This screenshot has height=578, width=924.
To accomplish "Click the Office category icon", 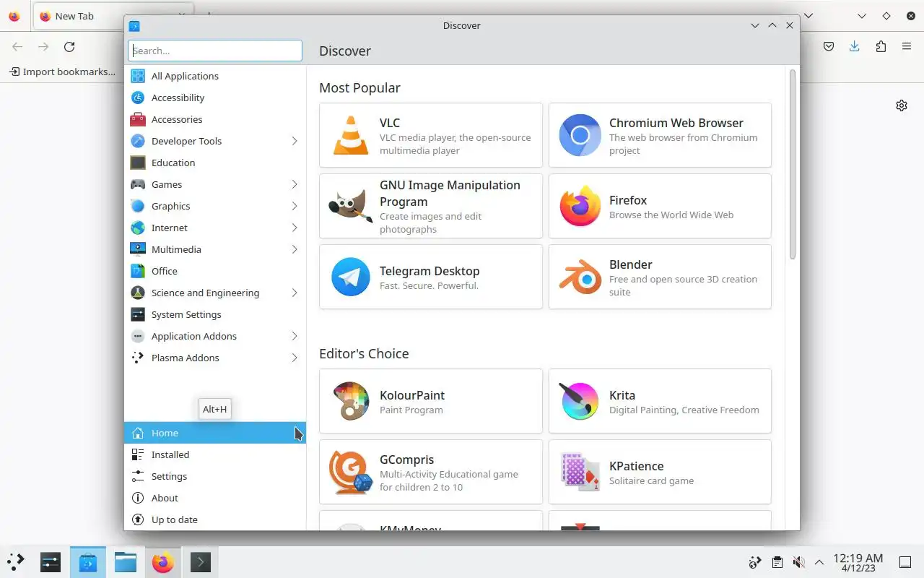I will click(138, 271).
